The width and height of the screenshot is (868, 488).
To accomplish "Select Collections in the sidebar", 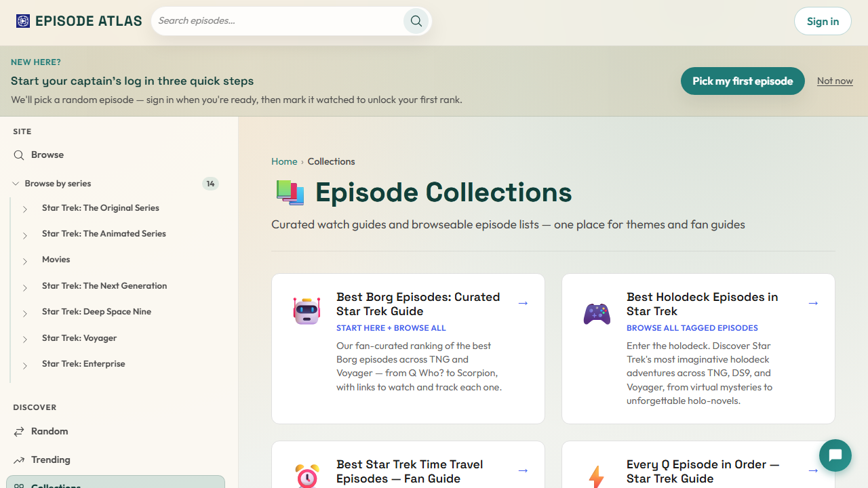I will pos(116,482).
